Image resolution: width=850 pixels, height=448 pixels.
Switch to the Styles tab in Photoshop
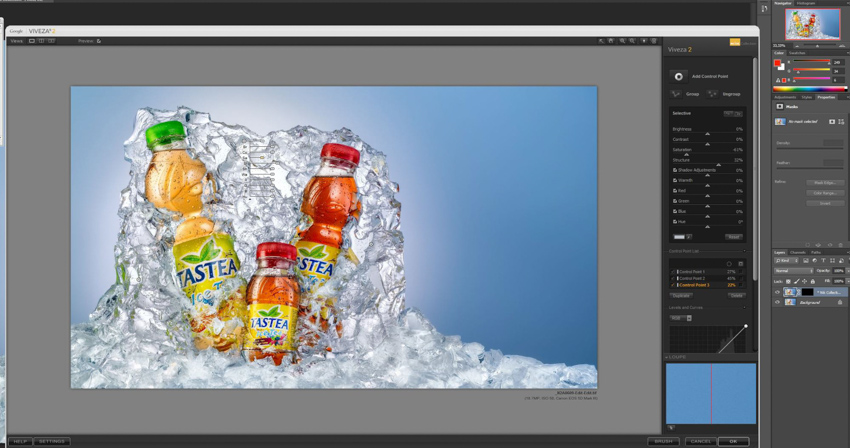pyautogui.click(x=807, y=97)
